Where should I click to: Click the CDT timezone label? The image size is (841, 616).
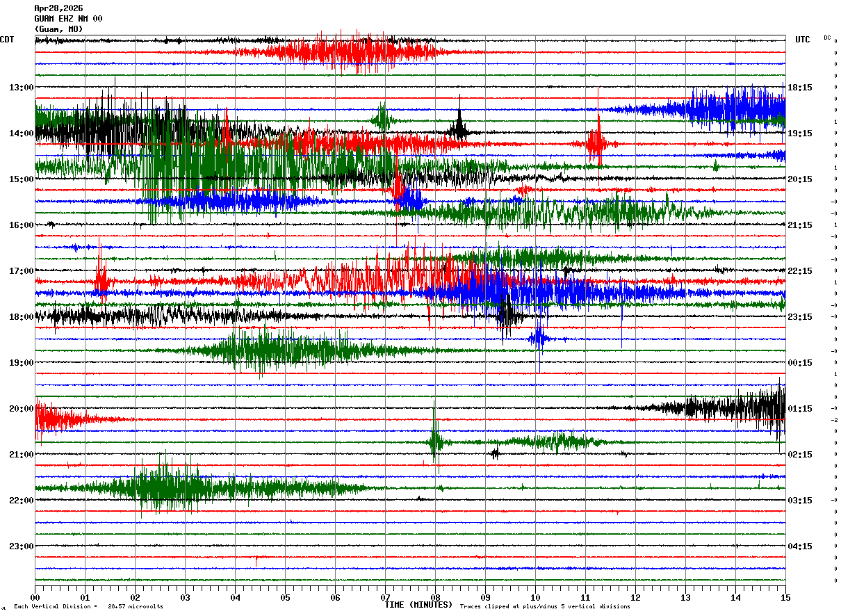coord(7,40)
